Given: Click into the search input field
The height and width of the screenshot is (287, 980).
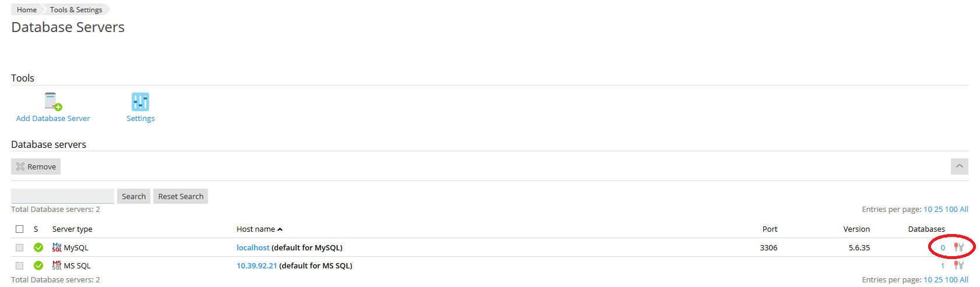Looking at the screenshot, I should (x=62, y=196).
